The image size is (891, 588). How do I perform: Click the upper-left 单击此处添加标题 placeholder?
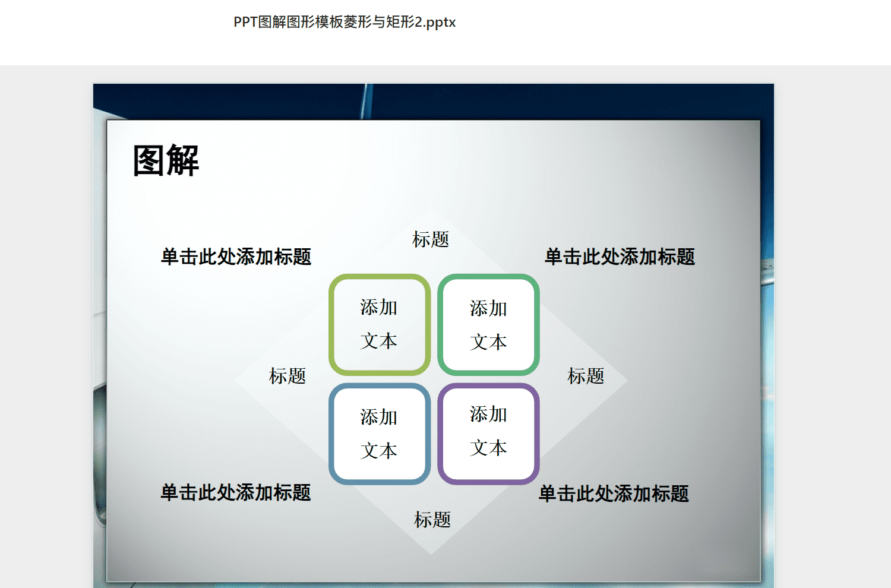(x=236, y=257)
